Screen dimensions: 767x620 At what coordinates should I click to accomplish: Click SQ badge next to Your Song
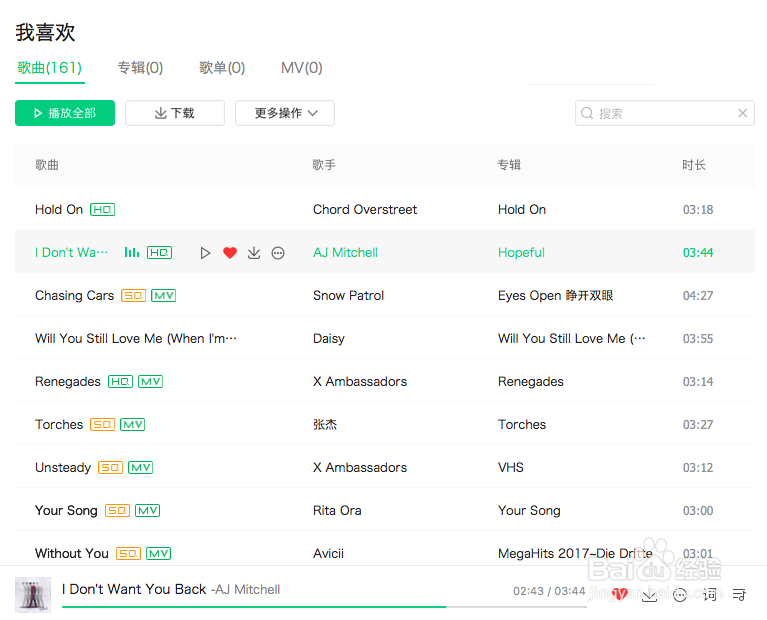tap(117, 510)
